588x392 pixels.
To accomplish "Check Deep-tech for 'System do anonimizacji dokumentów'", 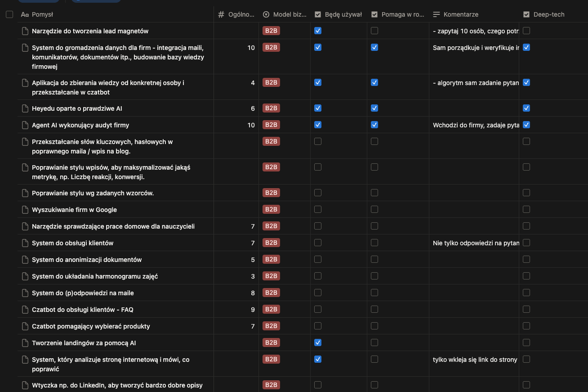I will [x=526, y=259].
